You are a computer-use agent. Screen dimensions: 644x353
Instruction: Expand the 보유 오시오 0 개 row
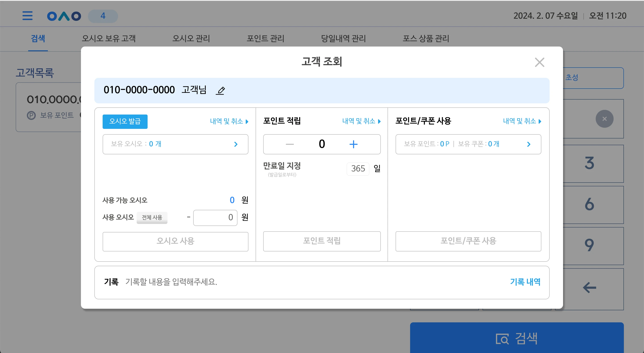tap(175, 144)
